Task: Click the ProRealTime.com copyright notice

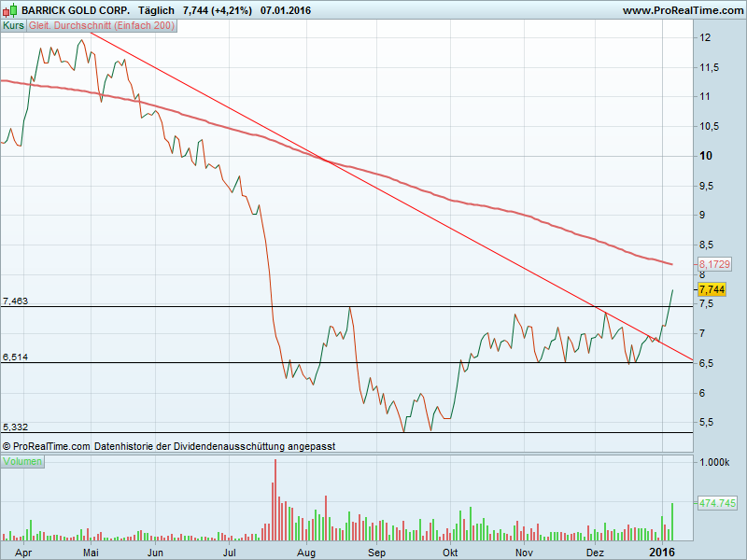Action: pos(168,446)
